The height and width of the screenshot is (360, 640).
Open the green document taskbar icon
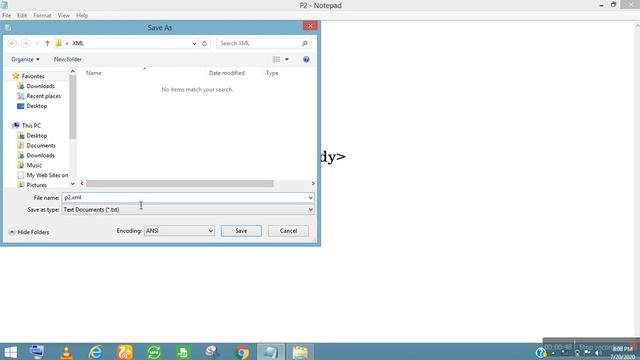pyautogui.click(x=183, y=352)
